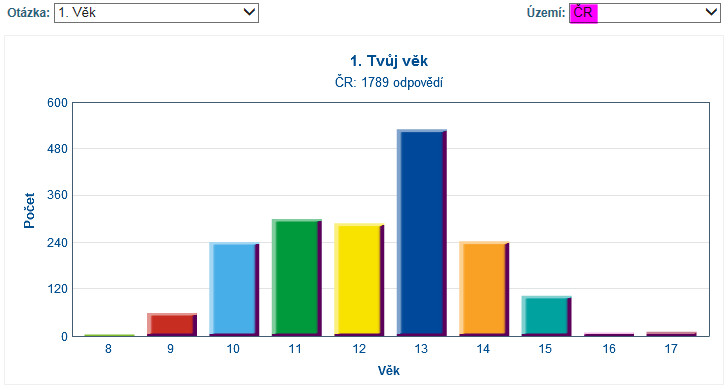Expand the Otázka dropdown arrow
This screenshot has width=728, height=390.
pos(249,12)
